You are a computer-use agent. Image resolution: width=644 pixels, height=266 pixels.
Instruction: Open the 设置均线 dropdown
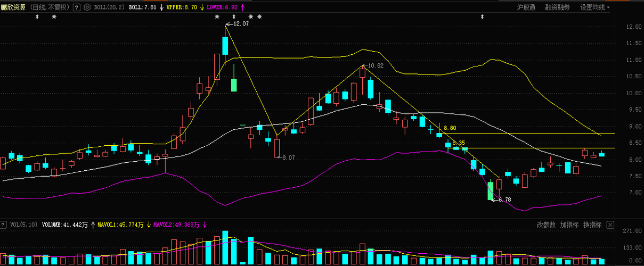595,7
